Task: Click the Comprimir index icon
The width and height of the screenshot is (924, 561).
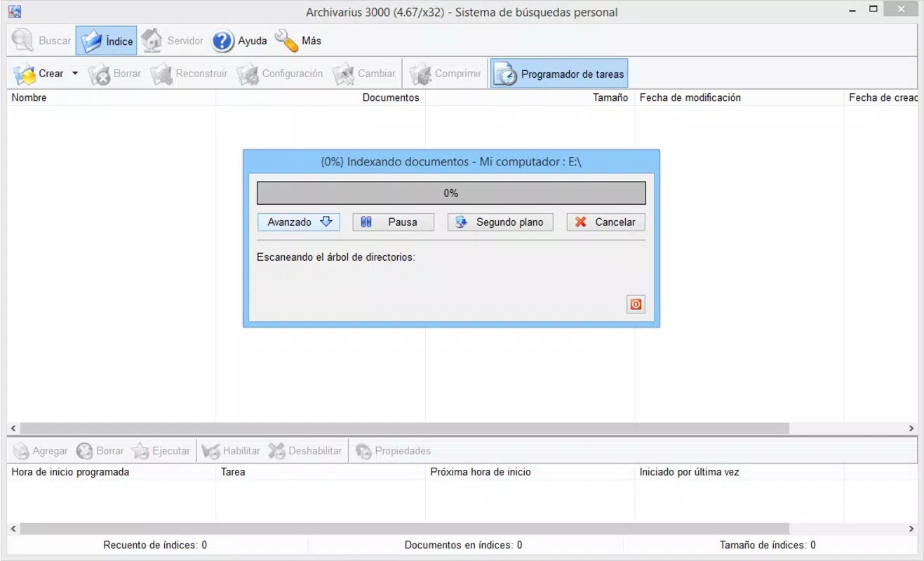Action: (x=420, y=74)
